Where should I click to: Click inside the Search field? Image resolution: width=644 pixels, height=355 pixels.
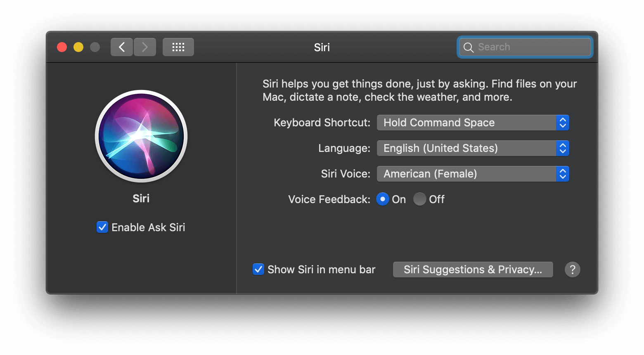click(524, 47)
